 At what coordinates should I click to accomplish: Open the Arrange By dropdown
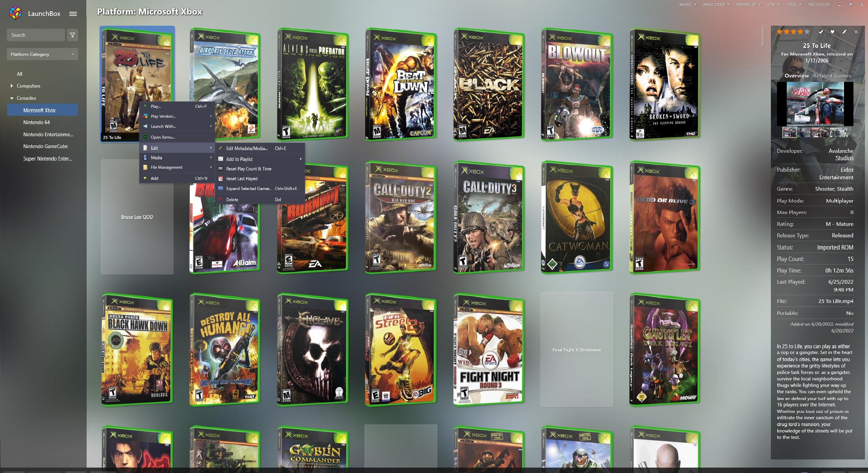tap(749, 5)
